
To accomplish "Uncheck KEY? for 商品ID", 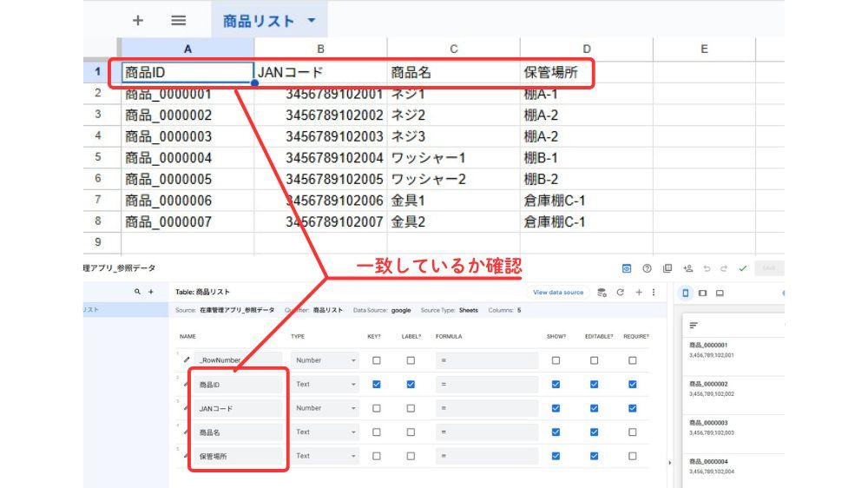I will point(377,384).
